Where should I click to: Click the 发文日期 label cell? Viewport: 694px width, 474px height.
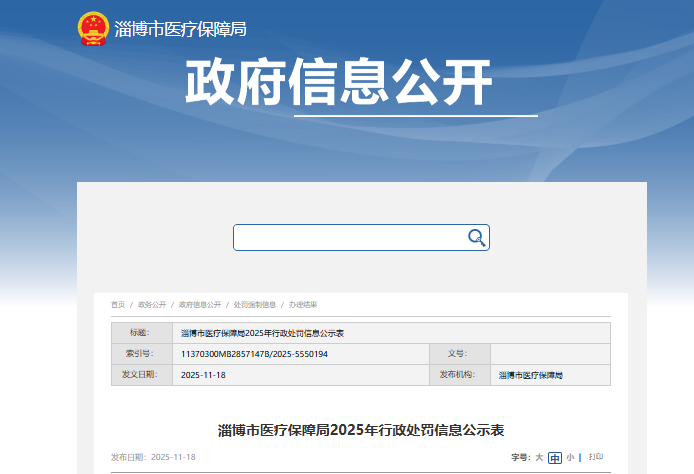142,375
